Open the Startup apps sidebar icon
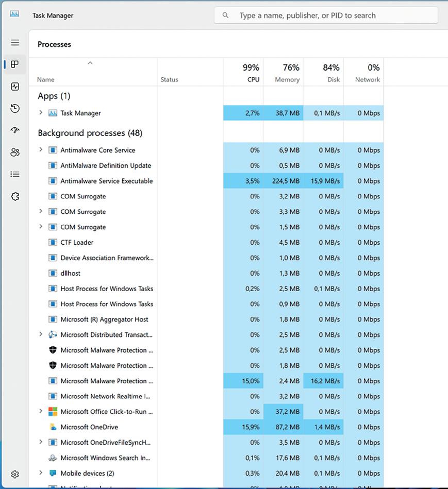This screenshot has width=448, height=489. coord(15,130)
